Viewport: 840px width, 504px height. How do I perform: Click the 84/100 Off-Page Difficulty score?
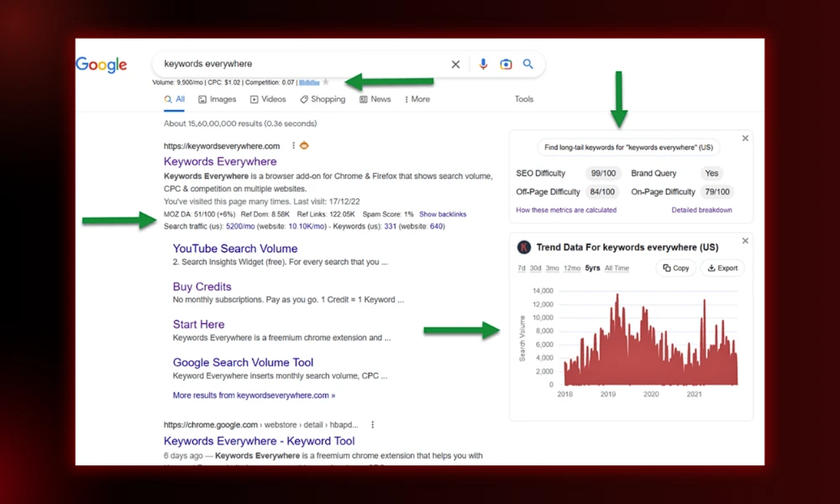click(x=602, y=192)
